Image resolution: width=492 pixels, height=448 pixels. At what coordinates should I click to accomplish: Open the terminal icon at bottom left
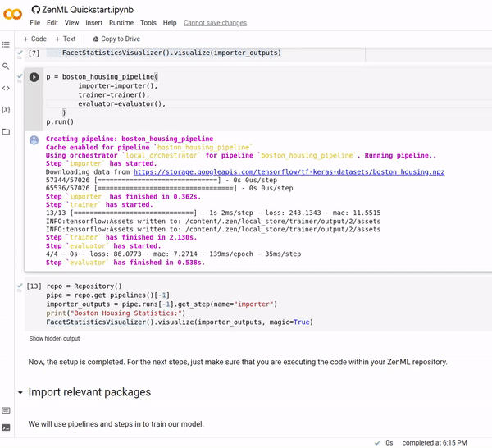pyautogui.click(x=6, y=427)
